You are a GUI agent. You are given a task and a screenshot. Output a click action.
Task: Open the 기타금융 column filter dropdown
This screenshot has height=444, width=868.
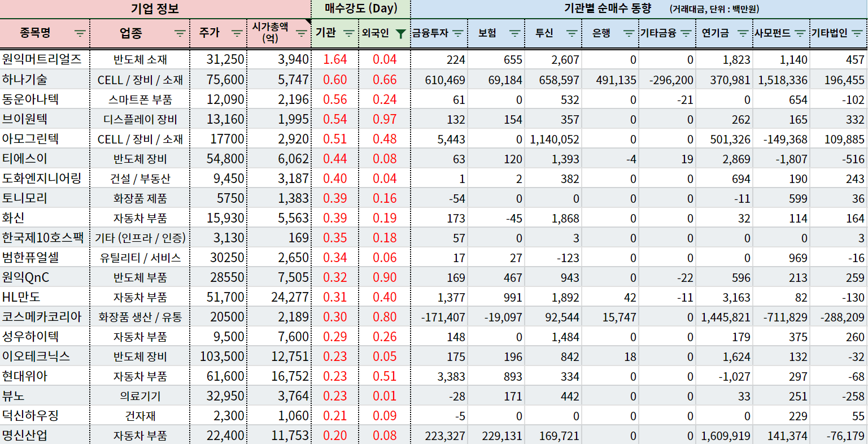686,33
